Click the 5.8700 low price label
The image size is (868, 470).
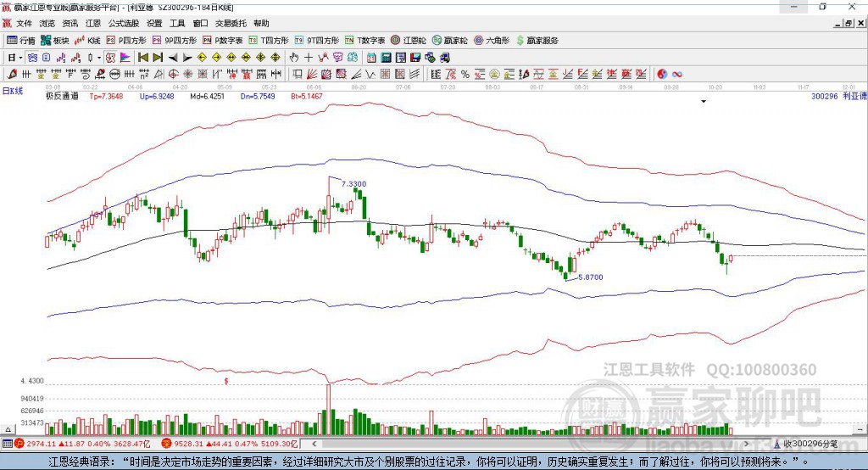[591, 277]
